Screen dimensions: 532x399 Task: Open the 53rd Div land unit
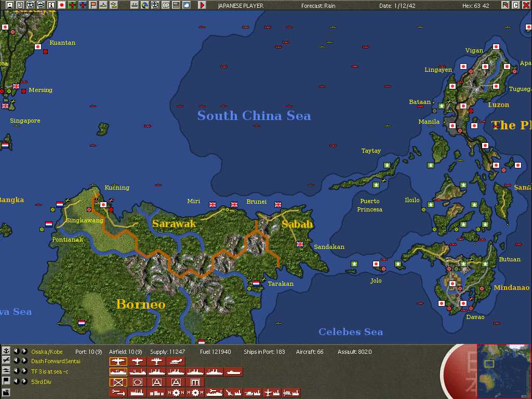tap(41, 382)
